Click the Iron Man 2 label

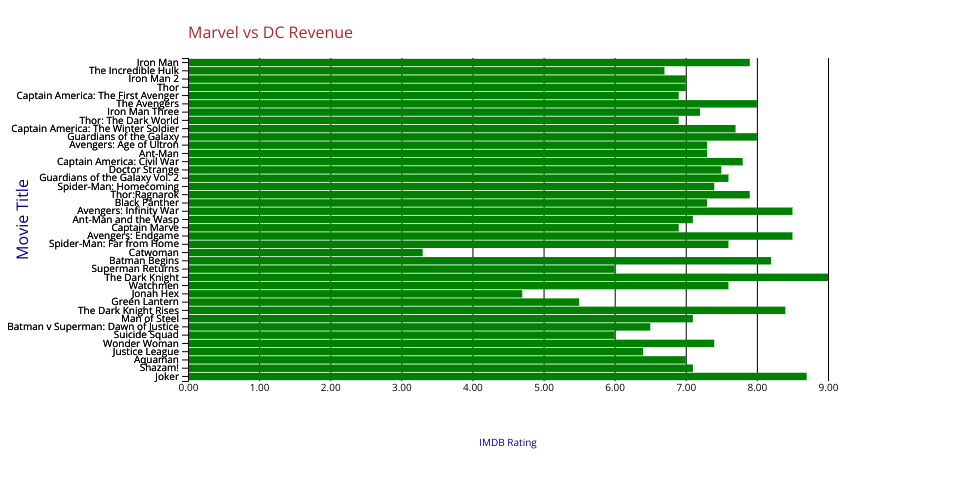pos(153,78)
